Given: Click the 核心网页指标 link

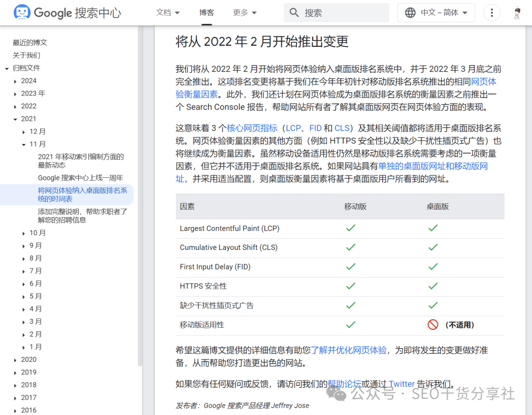Looking at the screenshot, I should coord(252,128).
